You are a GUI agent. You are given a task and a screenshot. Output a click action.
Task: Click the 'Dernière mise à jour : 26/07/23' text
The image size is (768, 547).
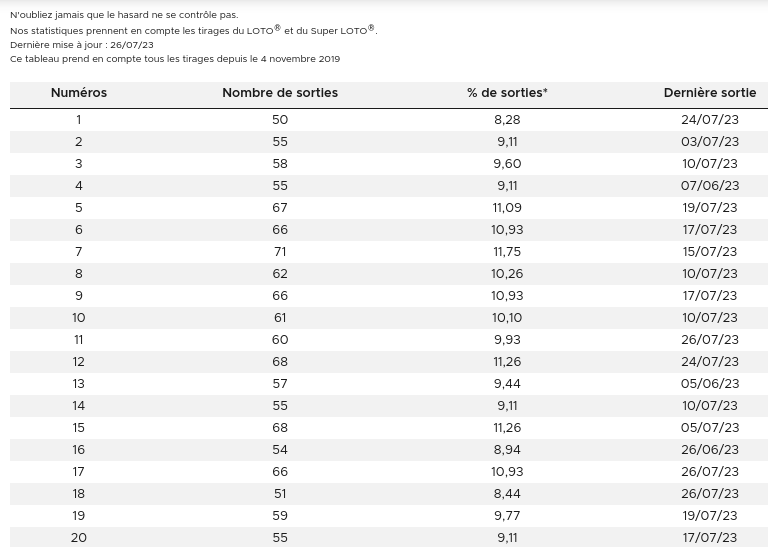click(x=82, y=45)
